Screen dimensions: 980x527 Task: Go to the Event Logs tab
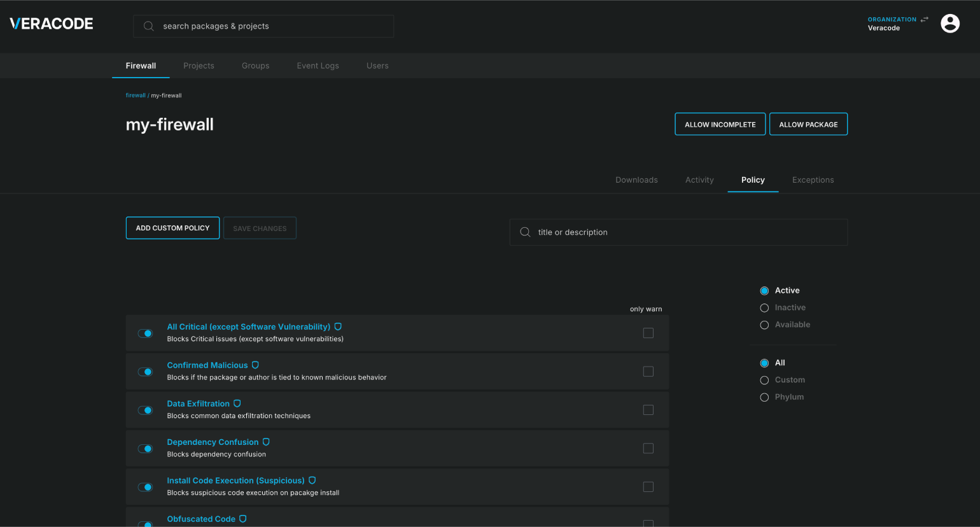[318, 66]
